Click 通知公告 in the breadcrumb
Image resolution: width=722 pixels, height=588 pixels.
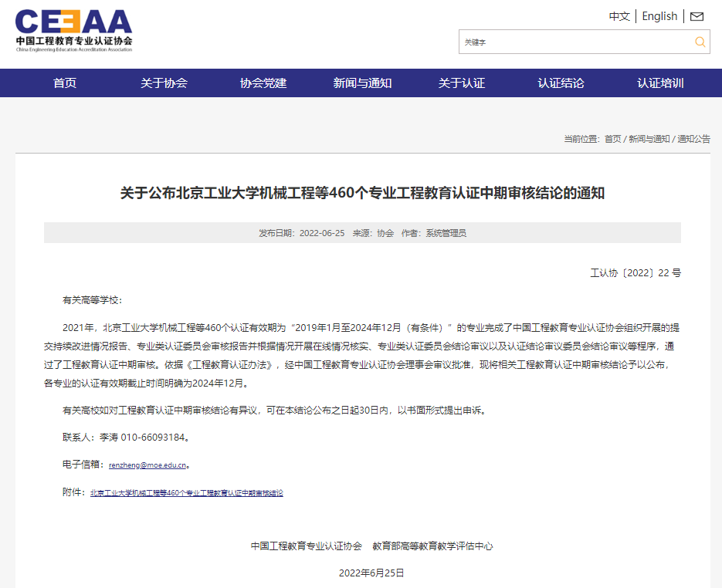tap(693, 139)
